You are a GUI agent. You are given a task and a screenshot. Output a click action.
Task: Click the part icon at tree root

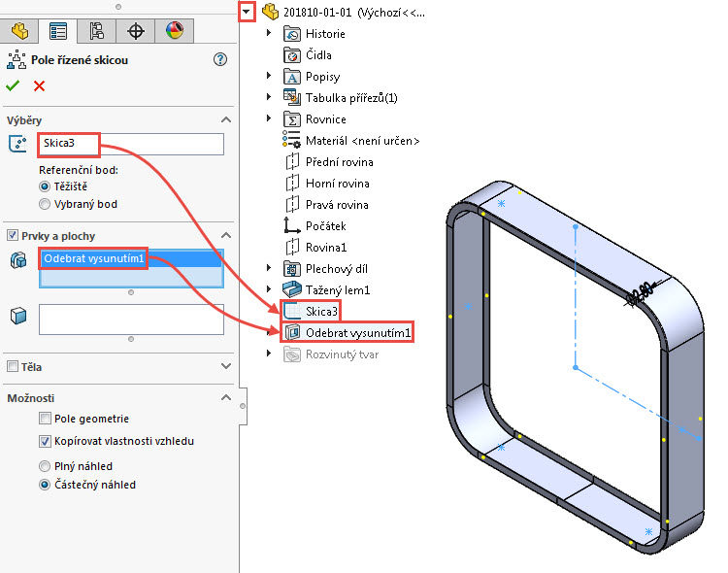click(x=270, y=11)
